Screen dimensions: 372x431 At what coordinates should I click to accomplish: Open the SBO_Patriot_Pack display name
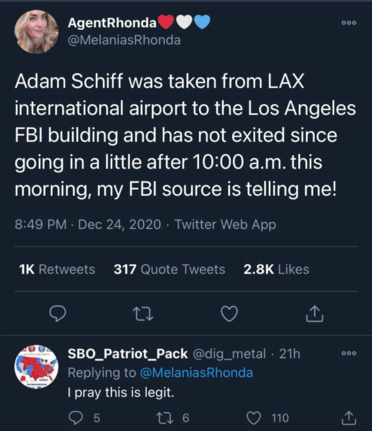tap(128, 354)
